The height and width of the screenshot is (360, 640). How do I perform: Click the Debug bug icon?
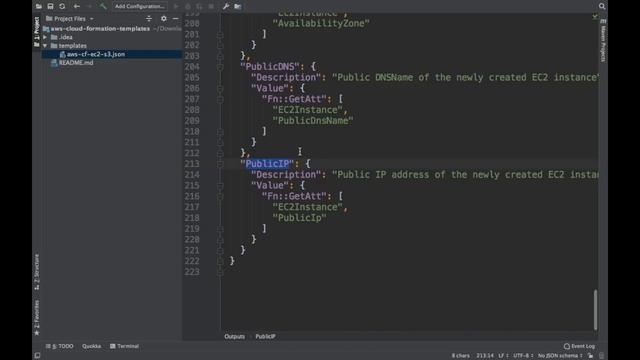(x=188, y=6)
